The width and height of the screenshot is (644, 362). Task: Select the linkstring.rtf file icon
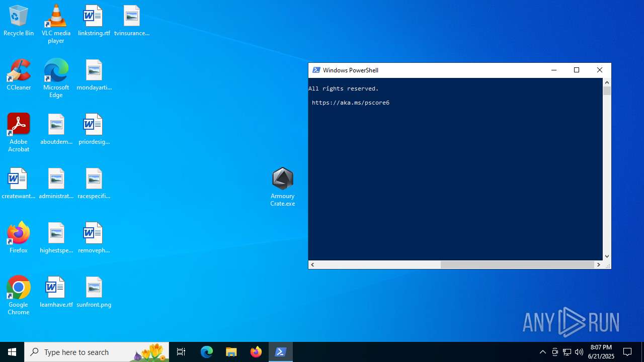(94, 21)
